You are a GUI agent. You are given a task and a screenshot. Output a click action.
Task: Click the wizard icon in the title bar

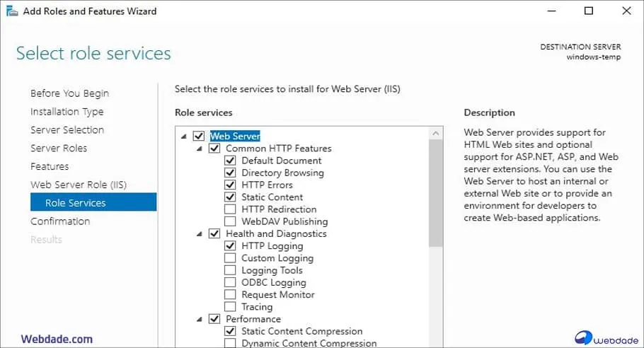tap(12, 11)
